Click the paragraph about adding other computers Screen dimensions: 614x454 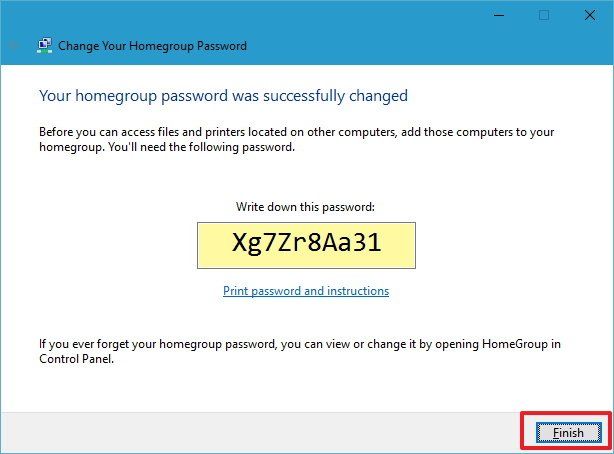tap(296, 139)
